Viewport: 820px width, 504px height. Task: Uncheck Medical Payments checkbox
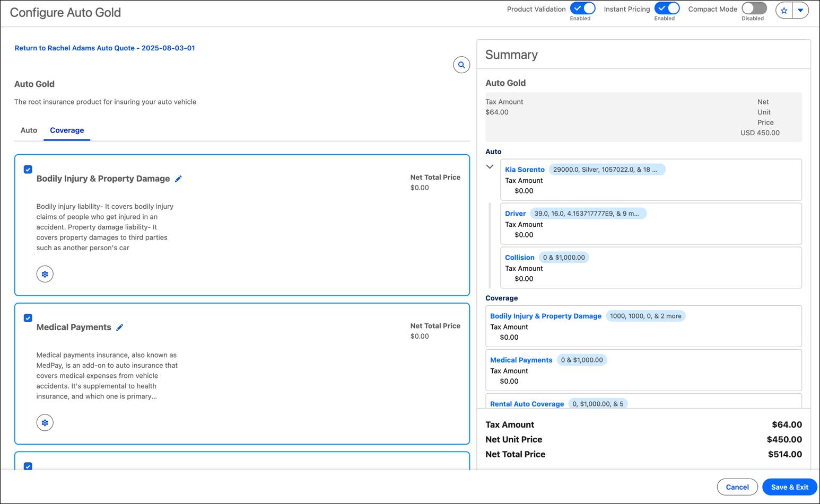click(x=28, y=318)
